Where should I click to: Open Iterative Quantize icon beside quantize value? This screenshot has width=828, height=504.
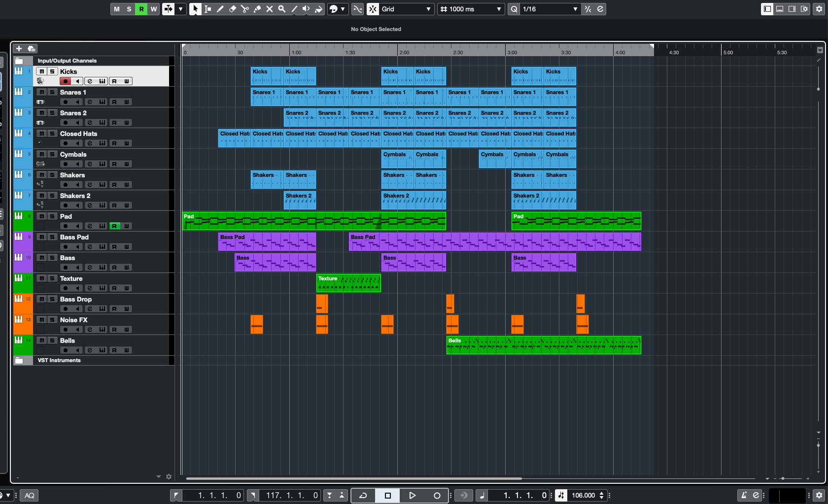[588, 9]
